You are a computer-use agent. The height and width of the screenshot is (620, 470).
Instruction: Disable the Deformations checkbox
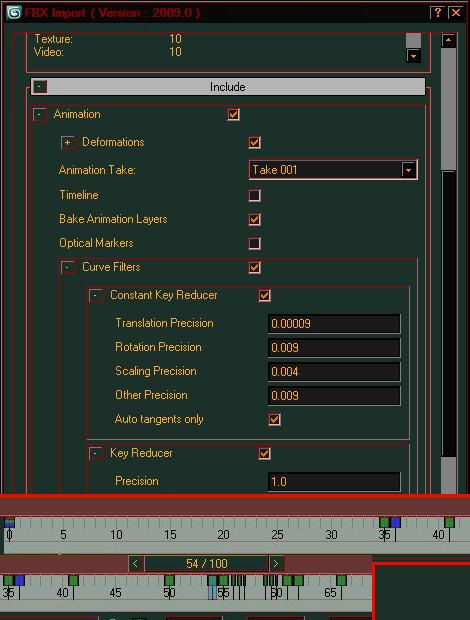click(255, 142)
